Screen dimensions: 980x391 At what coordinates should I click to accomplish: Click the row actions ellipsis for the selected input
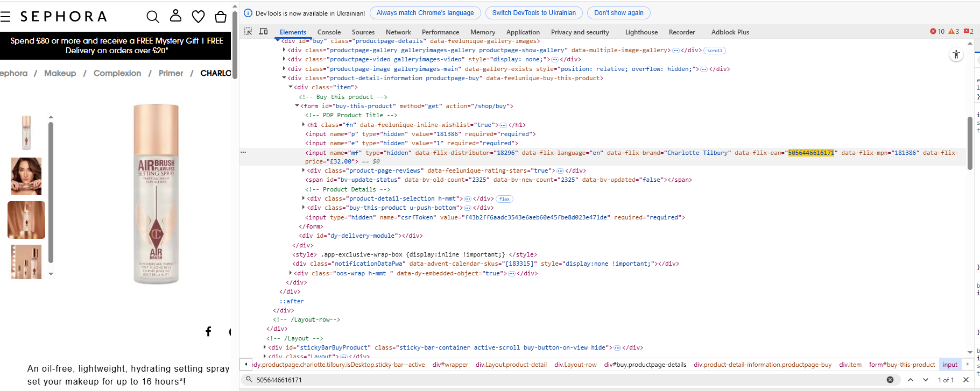coord(243,152)
